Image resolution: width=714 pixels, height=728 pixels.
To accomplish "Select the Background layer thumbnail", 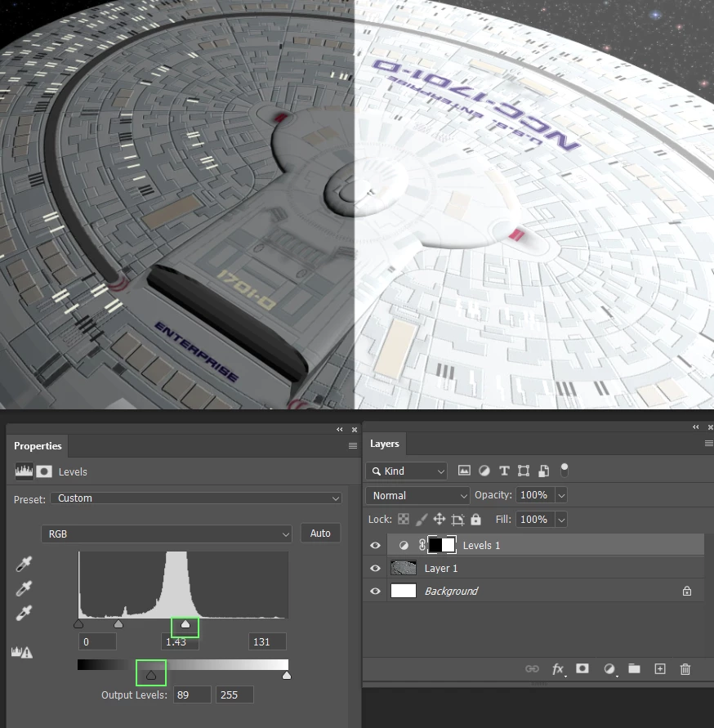I will 404,591.
